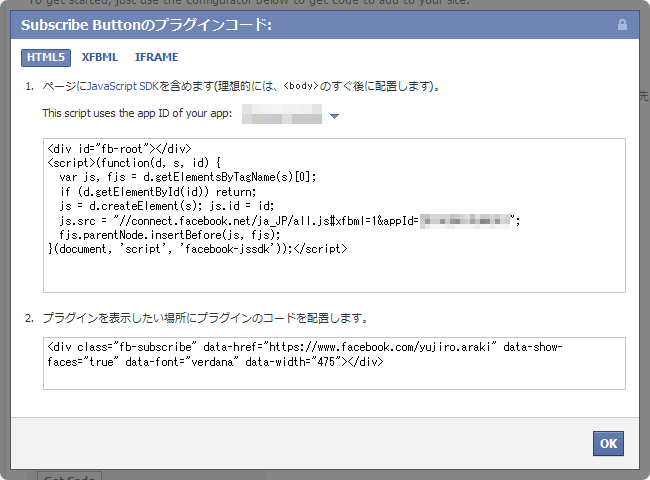The image size is (650, 480).
Task: Switch to the XFBML tab
Action: coord(99,57)
